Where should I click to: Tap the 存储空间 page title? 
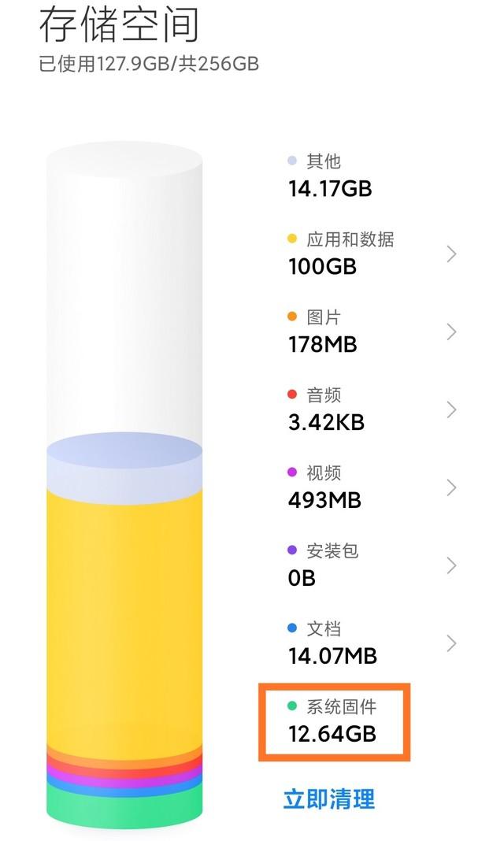pos(119,24)
